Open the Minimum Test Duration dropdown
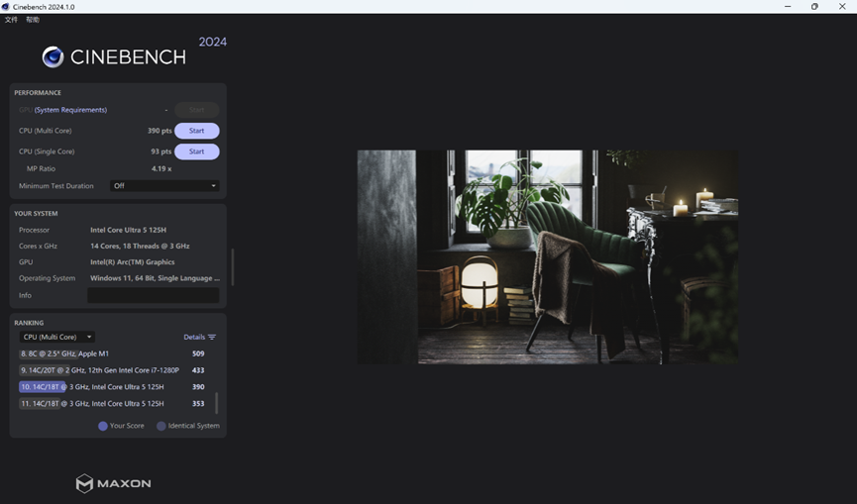 pos(163,186)
